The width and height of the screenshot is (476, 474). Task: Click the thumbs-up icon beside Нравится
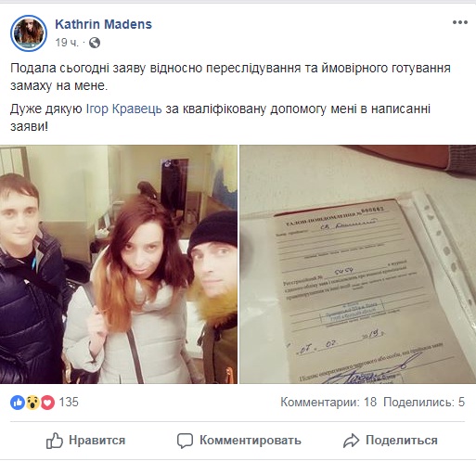click(x=55, y=441)
